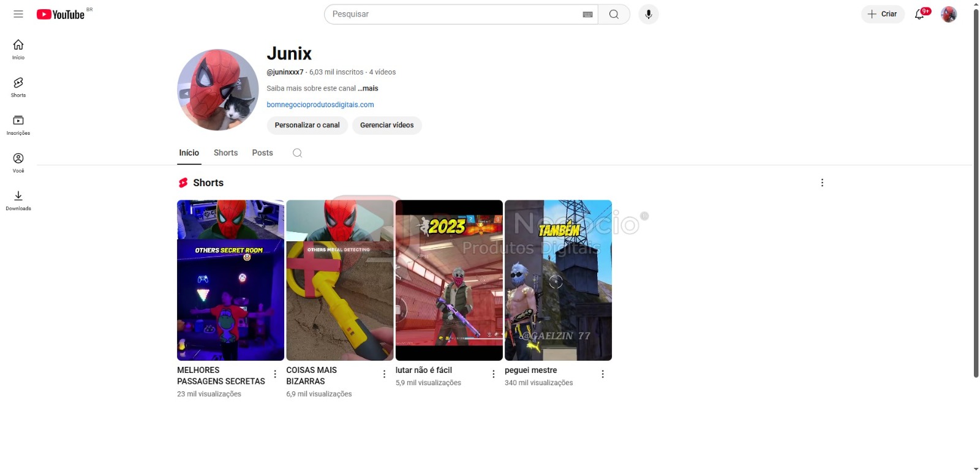Open options for MELHORES PASSAGENS SECRETAS
The width and height of the screenshot is (980, 474).
[275, 374]
